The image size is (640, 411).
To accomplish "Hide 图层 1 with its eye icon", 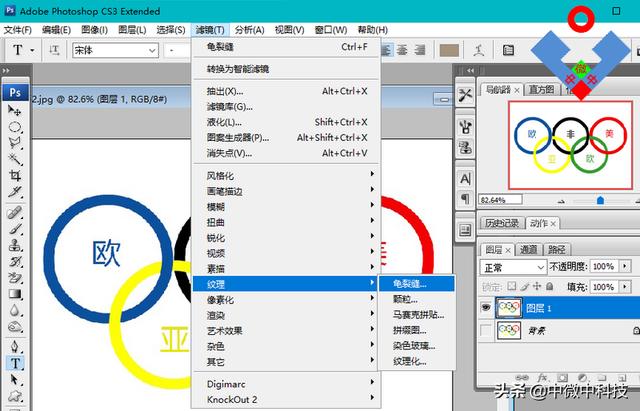I will tap(486, 307).
